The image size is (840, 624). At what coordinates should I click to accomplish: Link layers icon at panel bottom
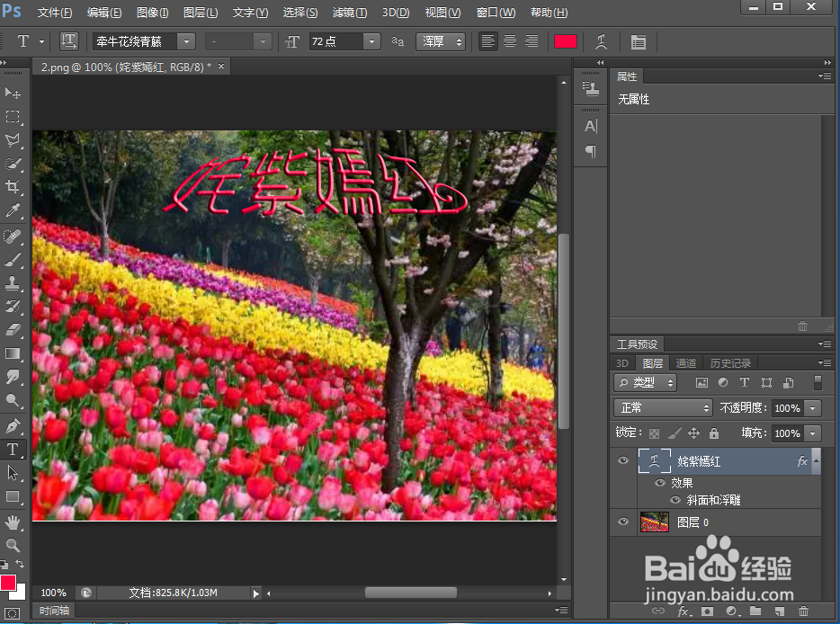click(x=658, y=611)
